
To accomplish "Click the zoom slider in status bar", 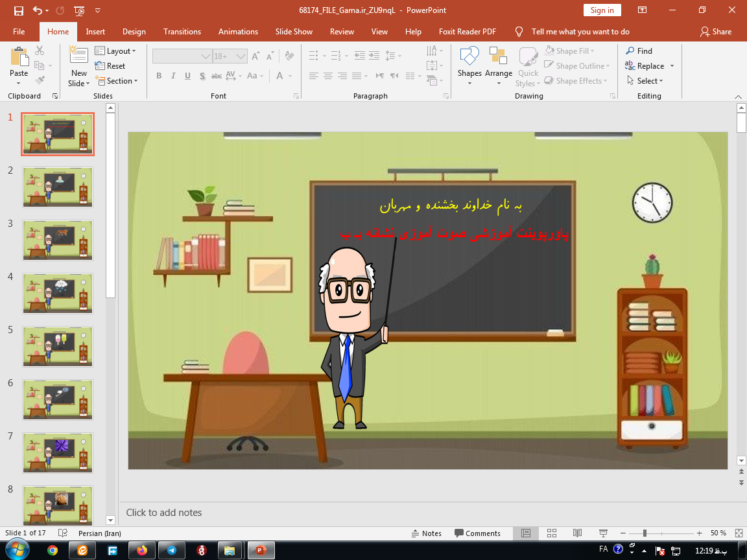I will tap(644, 533).
